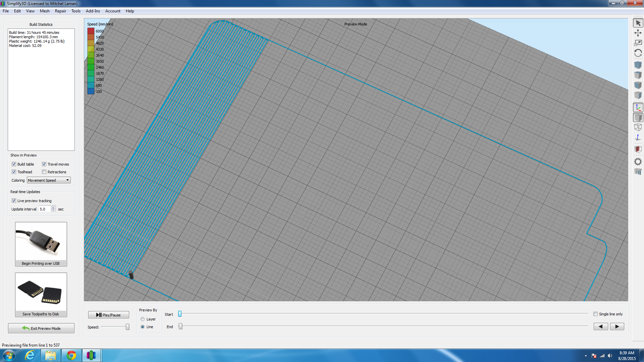644x362 pixels.
Task: Uncheck the Toolhead checkbox
Action: [14, 172]
